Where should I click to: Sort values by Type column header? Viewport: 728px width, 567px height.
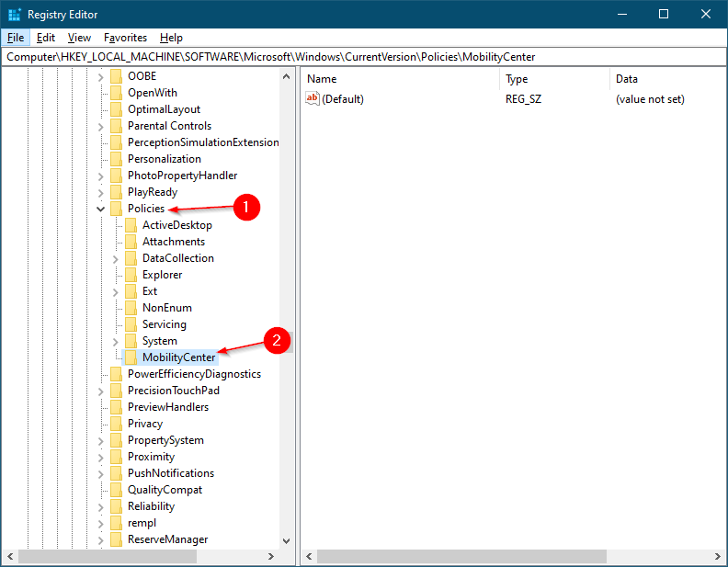[556, 79]
